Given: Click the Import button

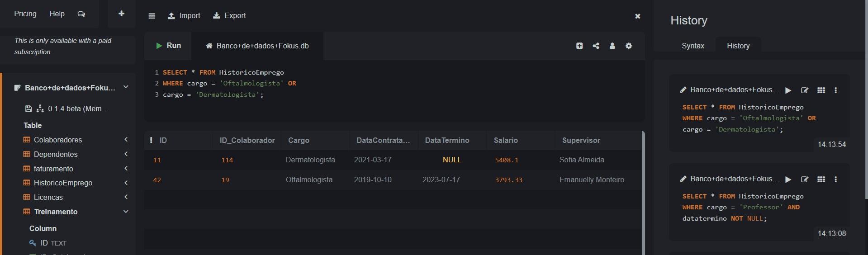Looking at the screenshot, I should click(184, 16).
